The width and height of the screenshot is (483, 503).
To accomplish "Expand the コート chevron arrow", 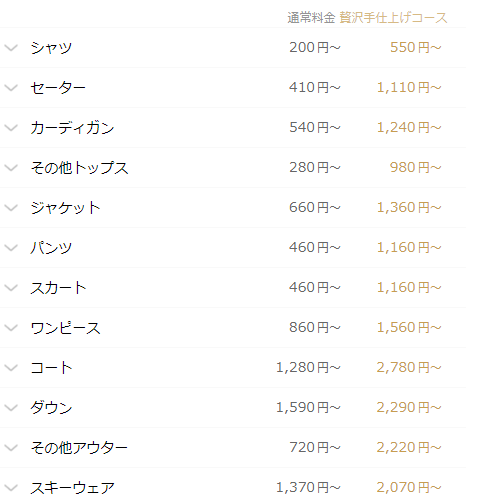I will tap(11, 368).
